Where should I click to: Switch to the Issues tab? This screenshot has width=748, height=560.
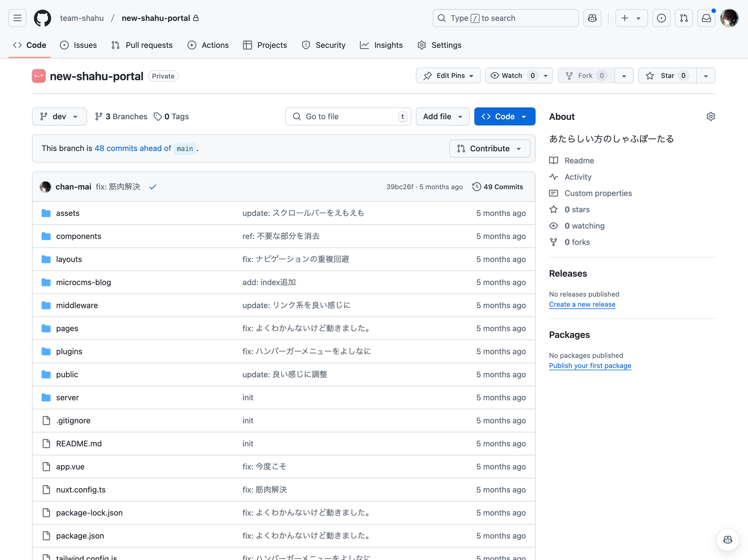point(79,45)
